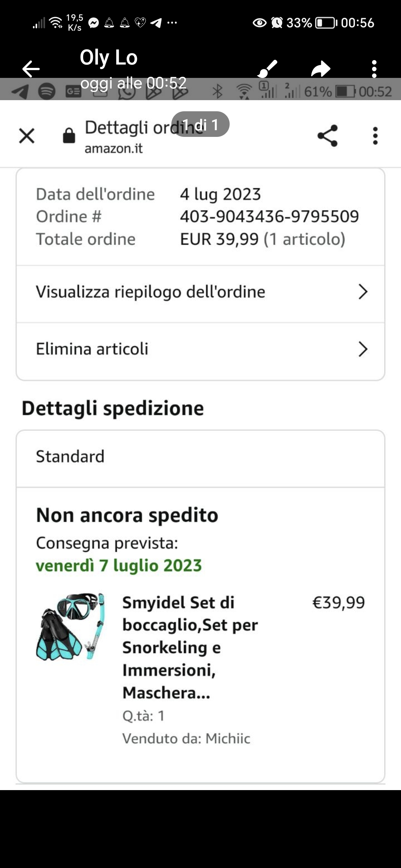Tap the back arrow in viewer header
Screen dimensions: 401x868
(31, 69)
